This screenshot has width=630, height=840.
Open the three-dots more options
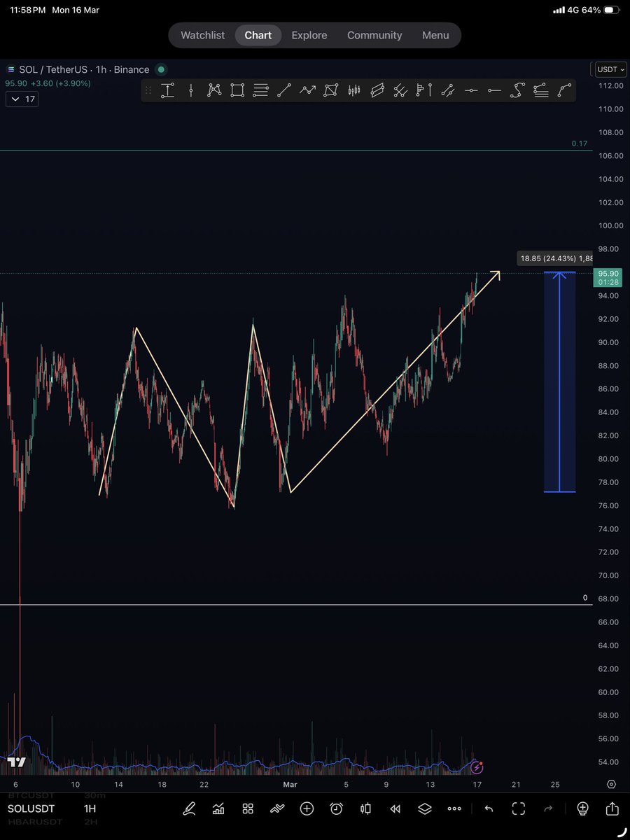[x=454, y=808]
